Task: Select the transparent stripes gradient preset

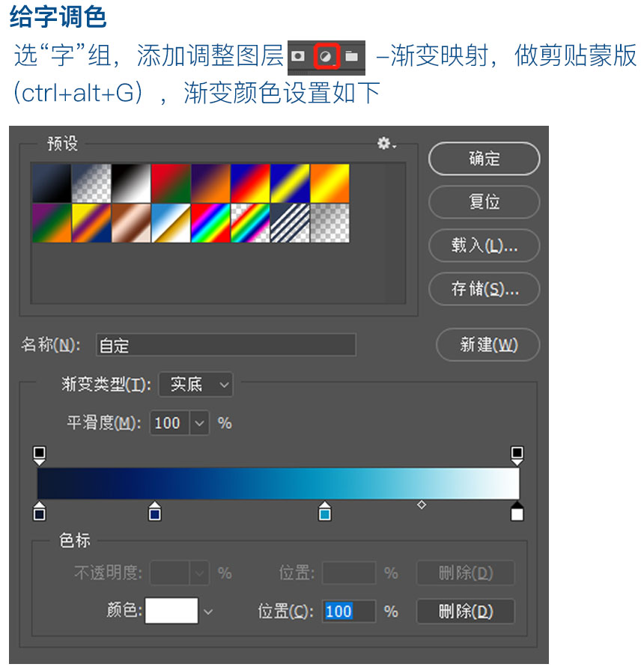Action: [x=290, y=223]
